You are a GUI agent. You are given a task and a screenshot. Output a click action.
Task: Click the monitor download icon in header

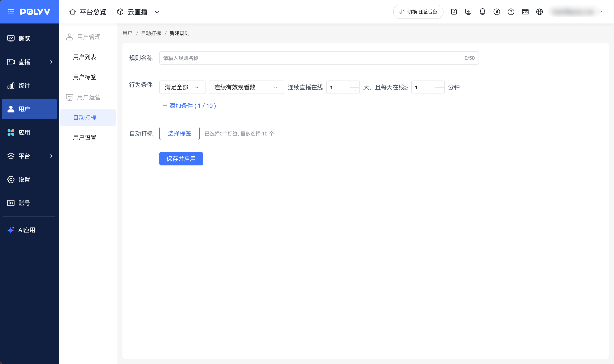(x=468, y=12)
